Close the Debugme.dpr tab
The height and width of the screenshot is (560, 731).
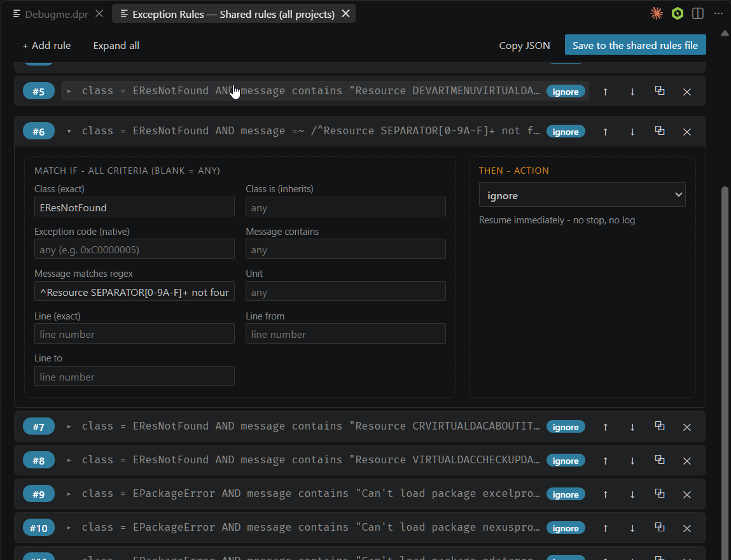tap(99, 14)
